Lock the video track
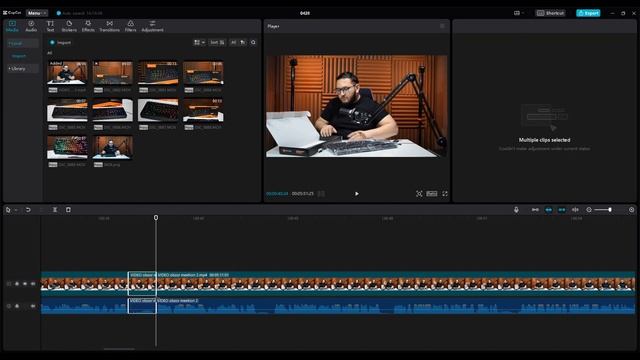640x360 pixels. pyautogui.click(x=17, y=284)
